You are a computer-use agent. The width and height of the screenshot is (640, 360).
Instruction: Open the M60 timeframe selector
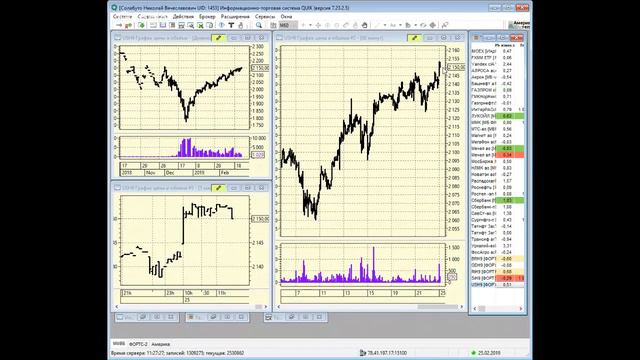click(288, 25)
